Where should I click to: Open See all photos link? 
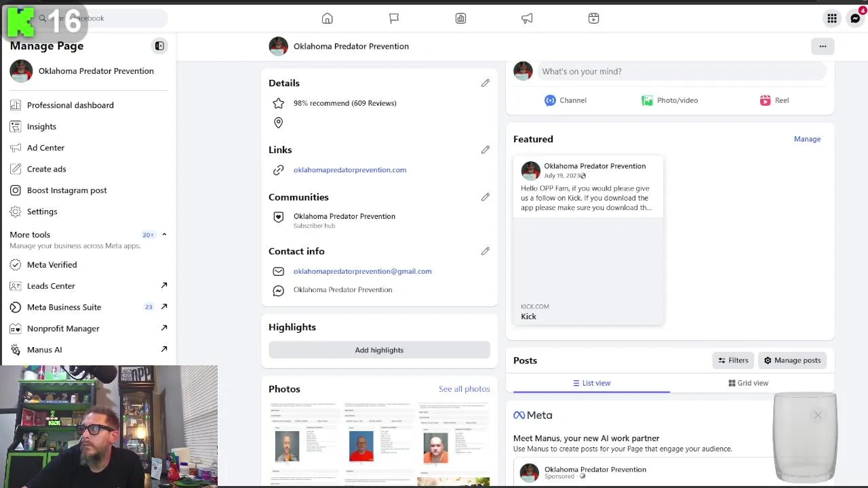tap(464, 389)
